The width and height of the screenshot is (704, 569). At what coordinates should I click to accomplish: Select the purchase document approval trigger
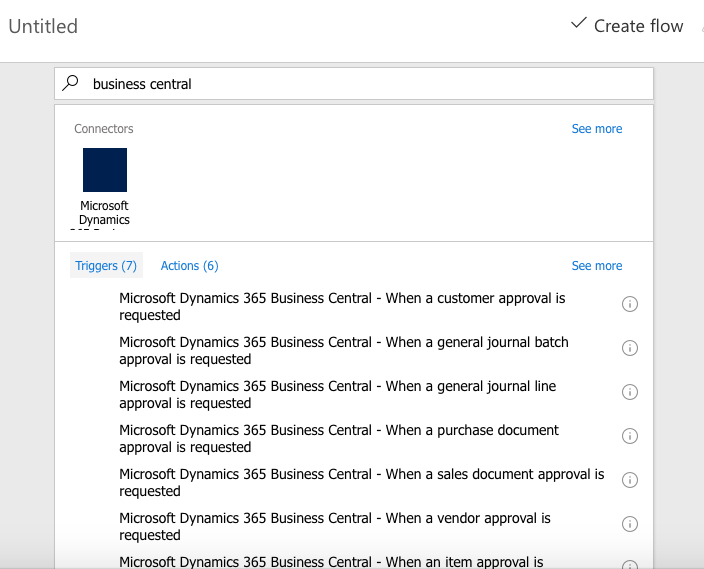[x=339, y=438]
